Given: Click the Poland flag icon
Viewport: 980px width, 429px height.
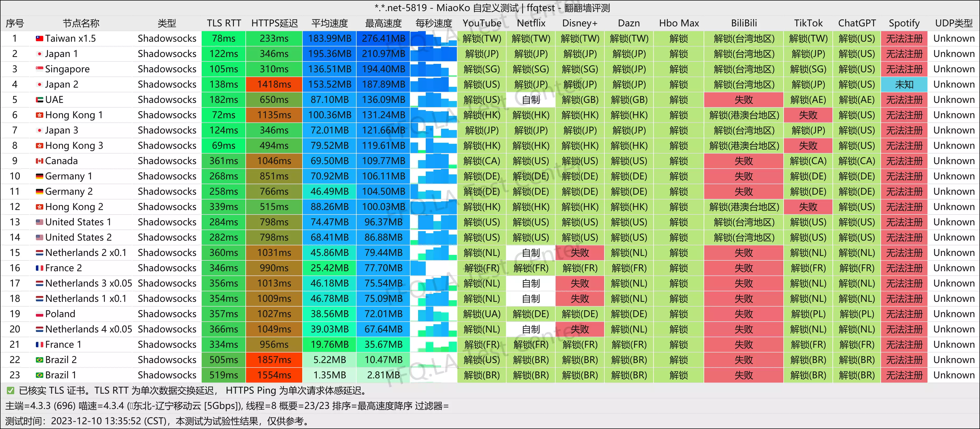Looking at the screenshot, I should click(39, 314).
